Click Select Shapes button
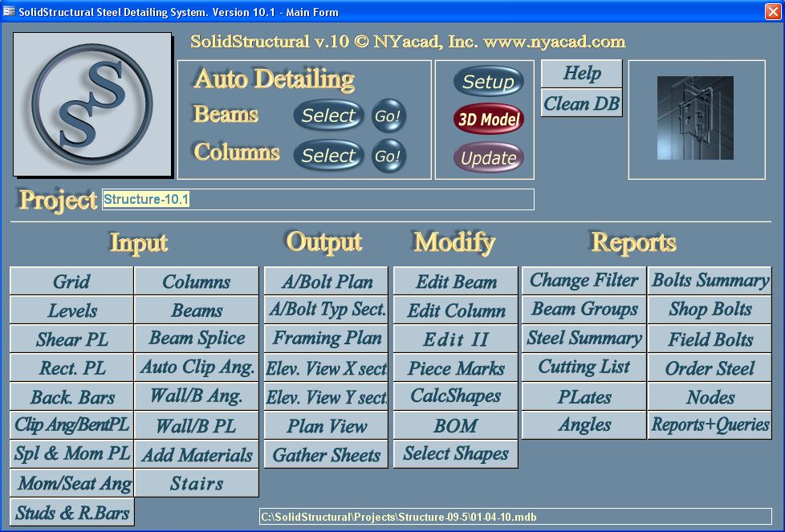This screenshot has width=785, height=532. tap(456, 454)
